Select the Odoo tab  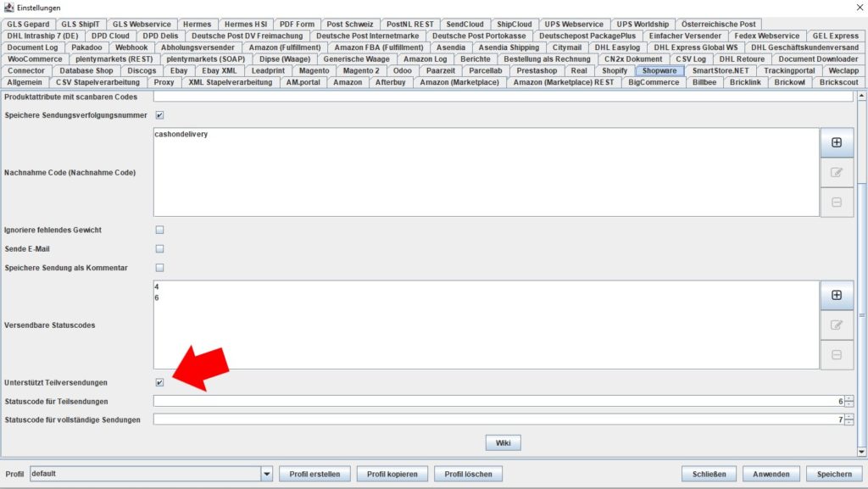tap(403, 71)
